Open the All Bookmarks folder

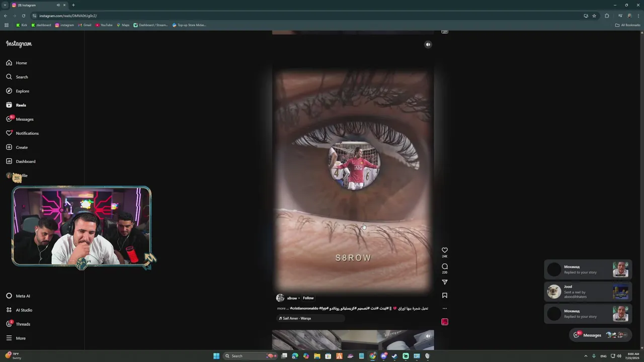[x=628, y=25]
